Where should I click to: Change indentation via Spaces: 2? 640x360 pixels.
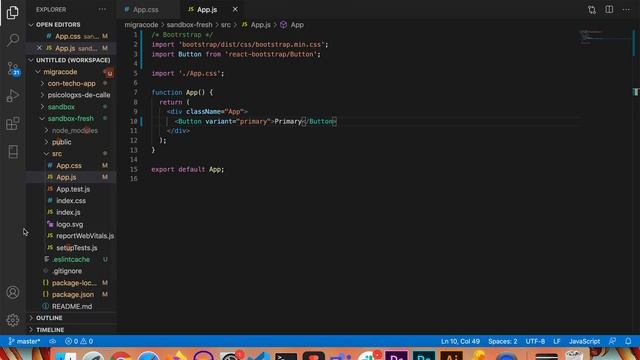(502, 341)
